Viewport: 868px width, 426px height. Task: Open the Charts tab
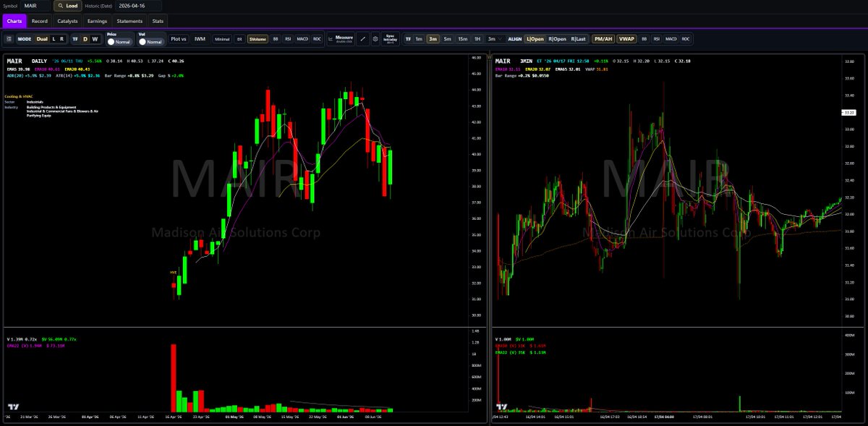[14, 21]
